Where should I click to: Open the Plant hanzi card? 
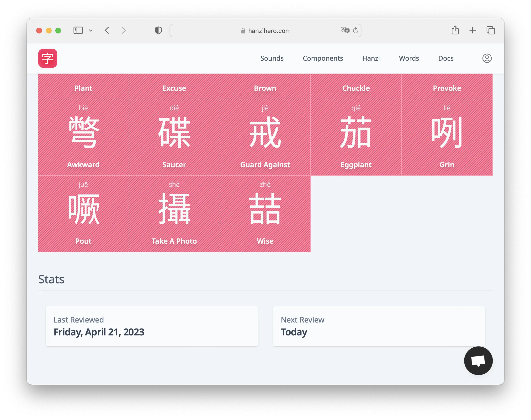[83, 86]
